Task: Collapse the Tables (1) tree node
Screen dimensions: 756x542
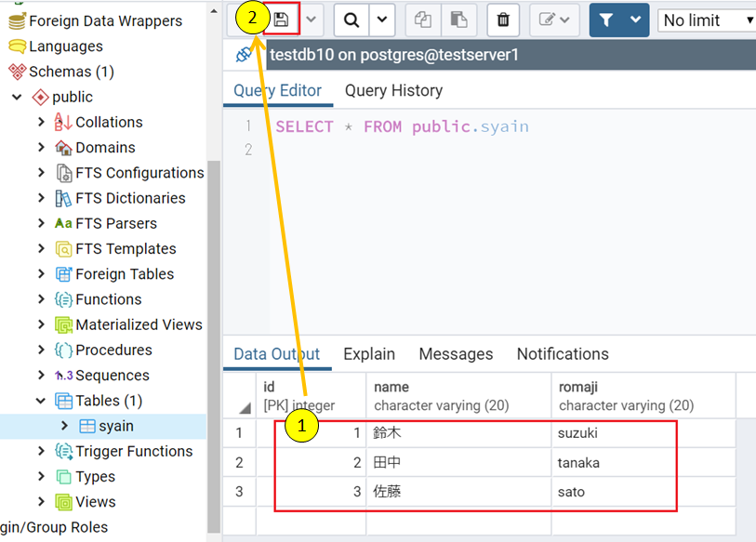Action: tap(41, 401)
